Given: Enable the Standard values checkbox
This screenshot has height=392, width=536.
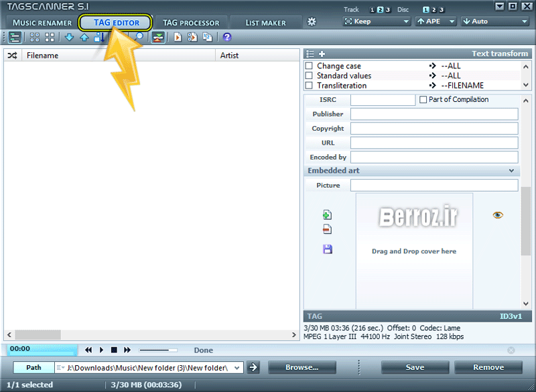Looking at the screenshot, I should tap(309, 76).
